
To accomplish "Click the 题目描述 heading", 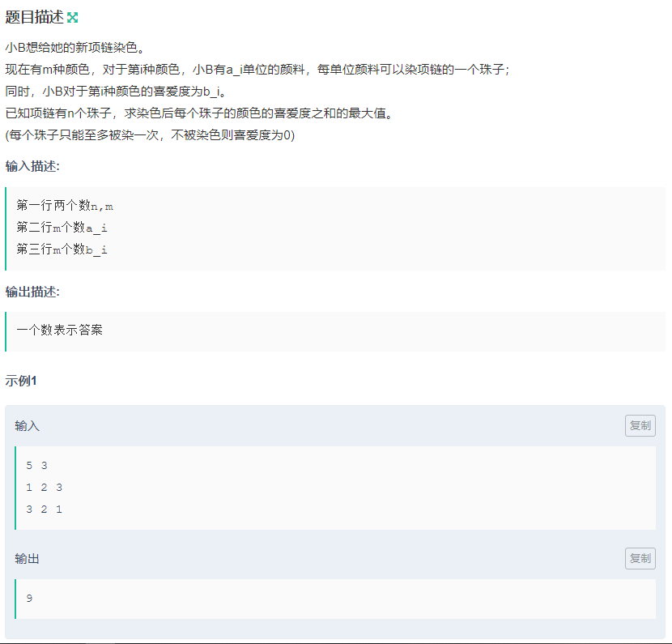I will (34, 17).
